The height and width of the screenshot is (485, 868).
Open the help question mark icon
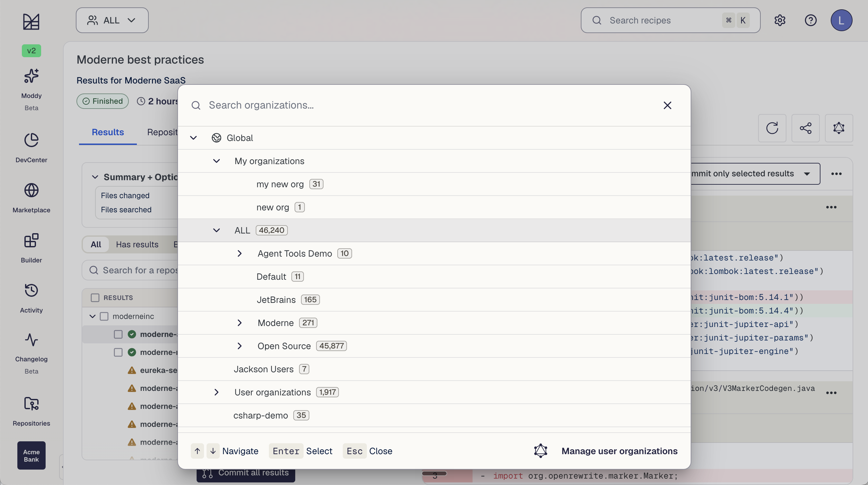coord(810,20)
